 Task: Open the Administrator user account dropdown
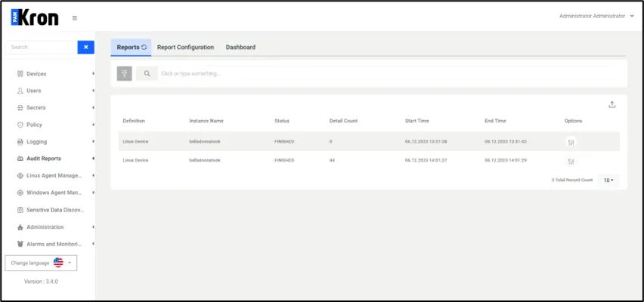(596, 16)
